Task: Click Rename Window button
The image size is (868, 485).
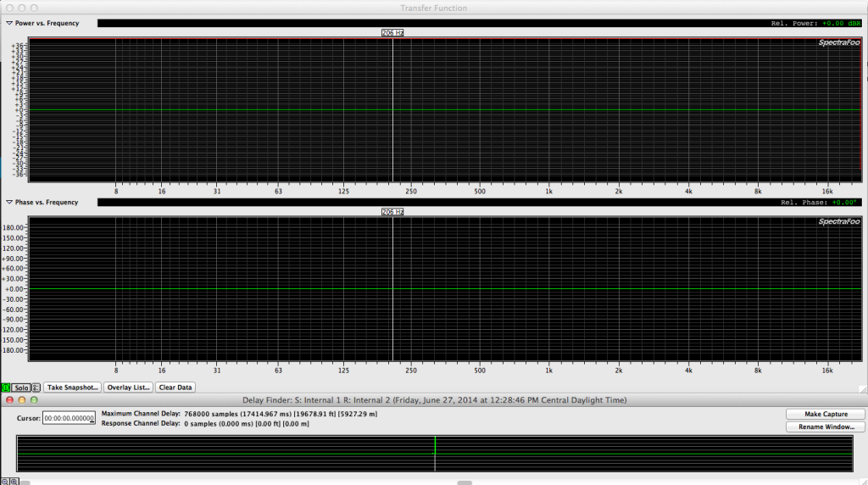Action: click(824, 426)
